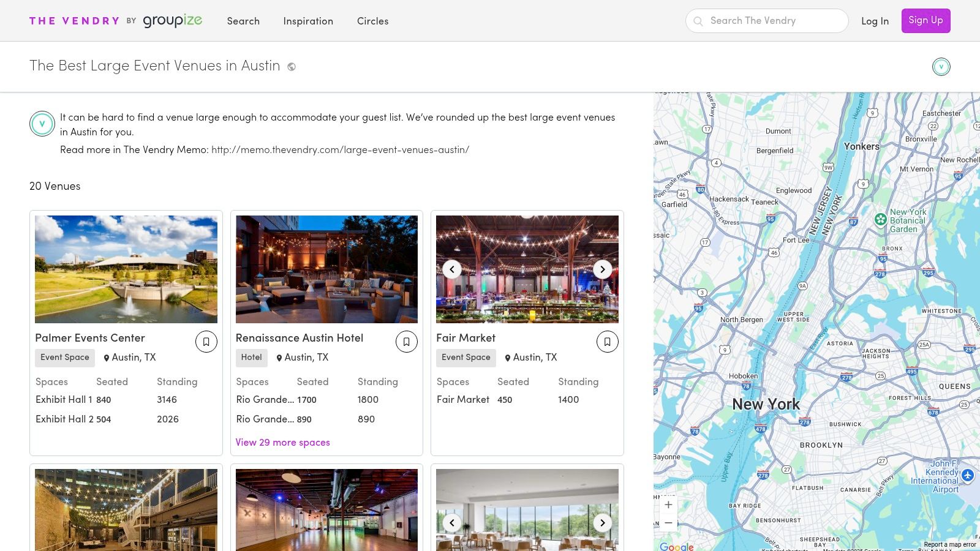The width and height of the screenshot is (980, 551).
Task: Click the Event Space tag on Fair Market
Action: pyautogui.click(x=466, y=358)
